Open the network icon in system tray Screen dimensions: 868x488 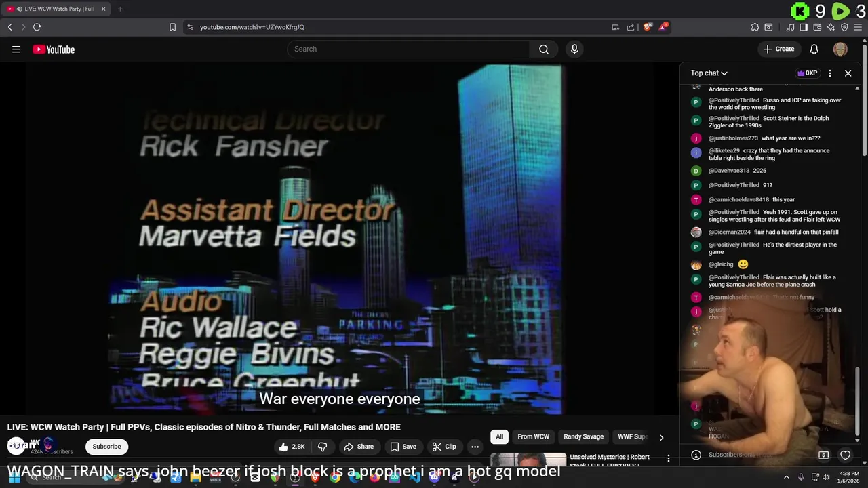(x=814, y=477)
